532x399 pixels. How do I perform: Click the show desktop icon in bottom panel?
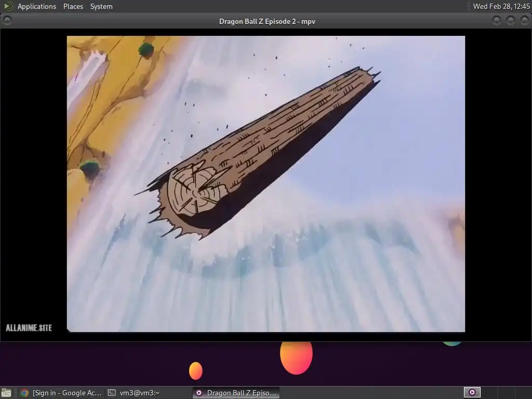click(x=6, y=393)
